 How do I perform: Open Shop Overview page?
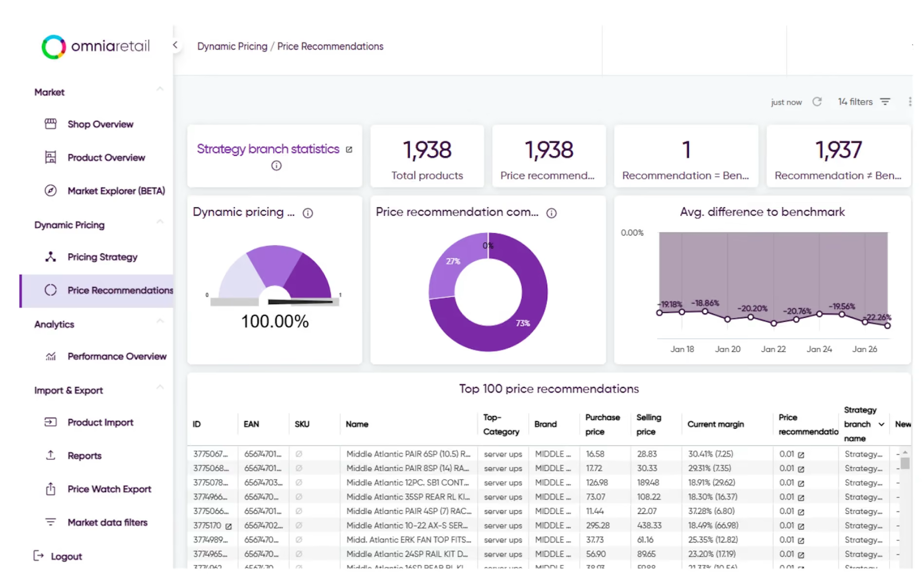tap(100, 124)
